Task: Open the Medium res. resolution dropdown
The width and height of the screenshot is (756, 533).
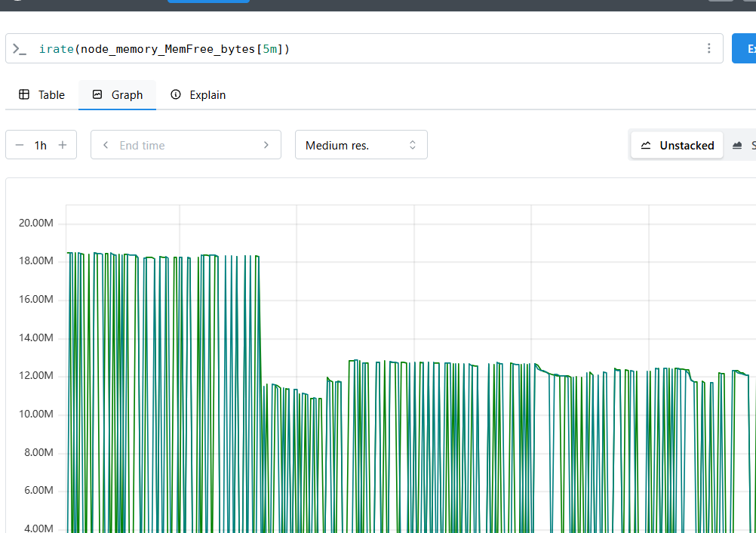Action: click(361, 145)
